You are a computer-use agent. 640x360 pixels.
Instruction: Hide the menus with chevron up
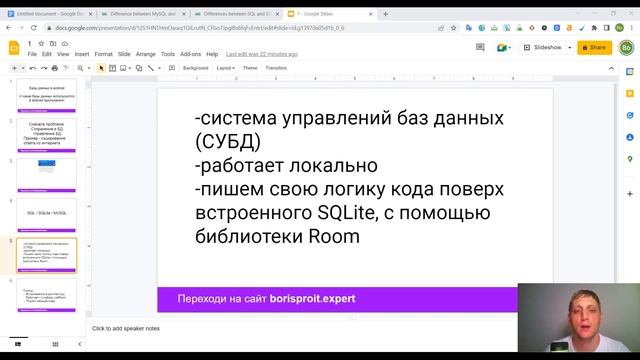tap(611, 68)
